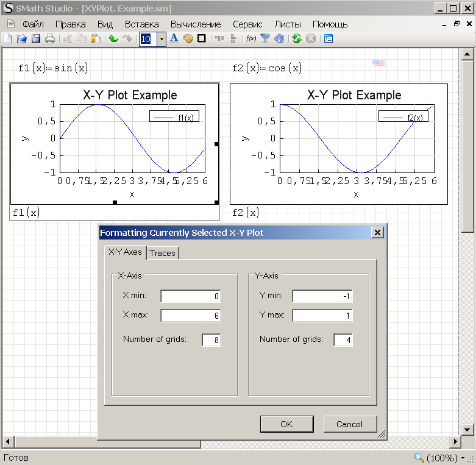The image size is (476, 465).
Task: Click the Y-Axis Number of grids field
Action: (343, 340)
